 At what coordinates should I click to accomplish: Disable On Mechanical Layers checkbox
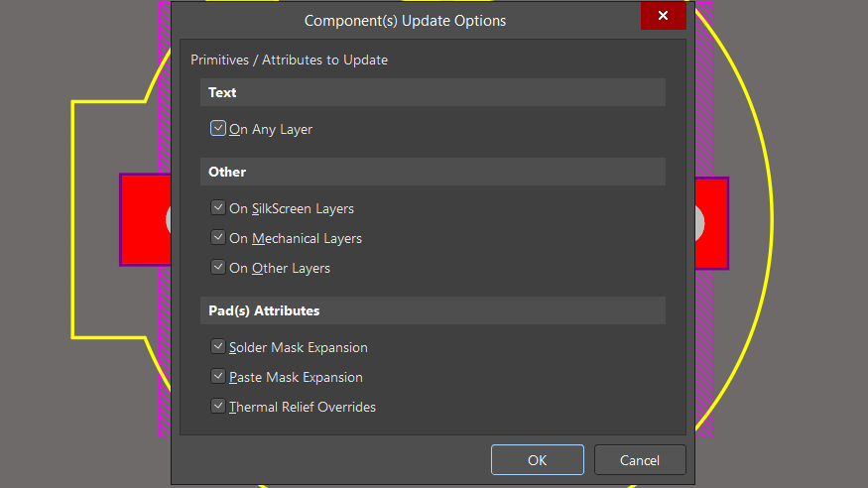tap(218, 238)
